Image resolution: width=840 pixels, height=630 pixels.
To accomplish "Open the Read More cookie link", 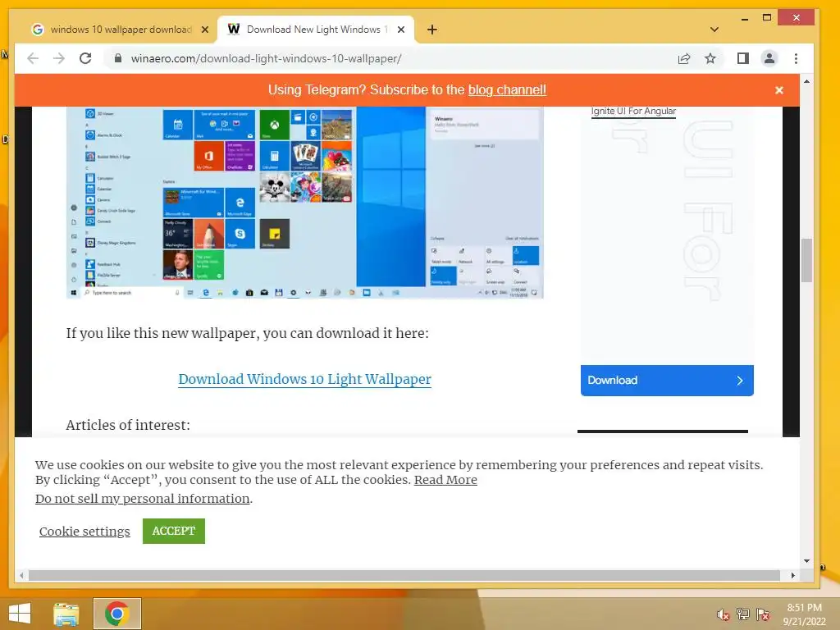I will pyautogui.click(x=445, y=480).
